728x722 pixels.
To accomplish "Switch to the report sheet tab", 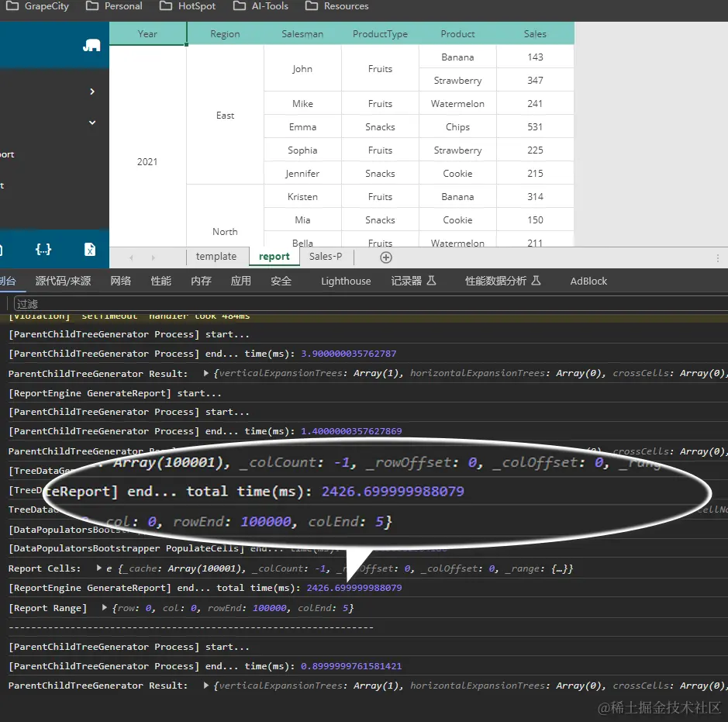I will 274,256.
